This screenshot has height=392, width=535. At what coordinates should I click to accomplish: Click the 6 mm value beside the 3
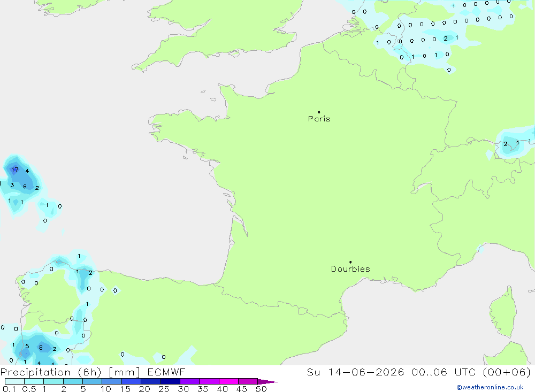25,187
